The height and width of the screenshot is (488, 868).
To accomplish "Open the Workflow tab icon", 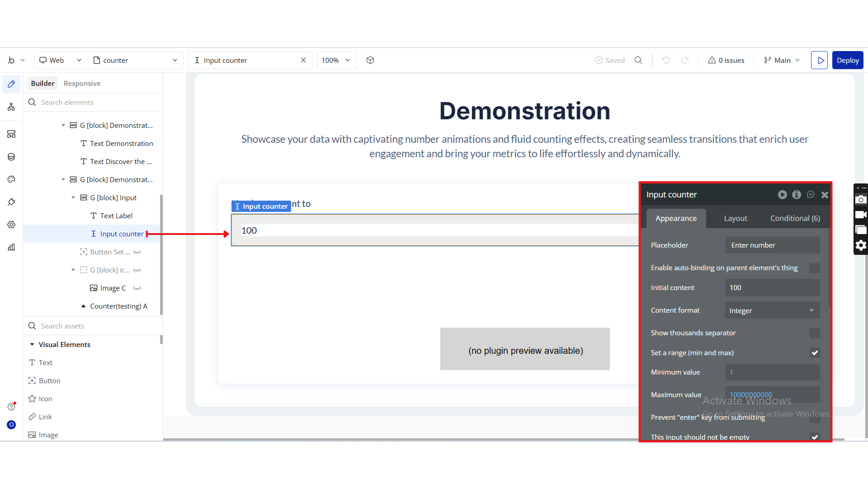I will click(11, 107).
